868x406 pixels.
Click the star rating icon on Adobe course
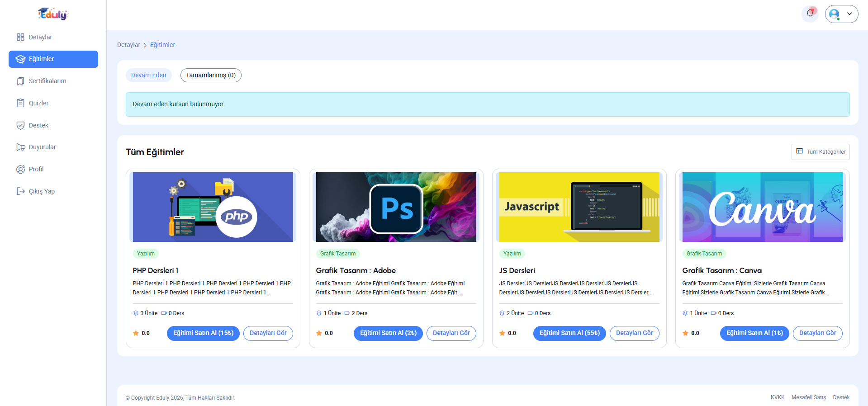pyautogui.click(x=319, y=333)
